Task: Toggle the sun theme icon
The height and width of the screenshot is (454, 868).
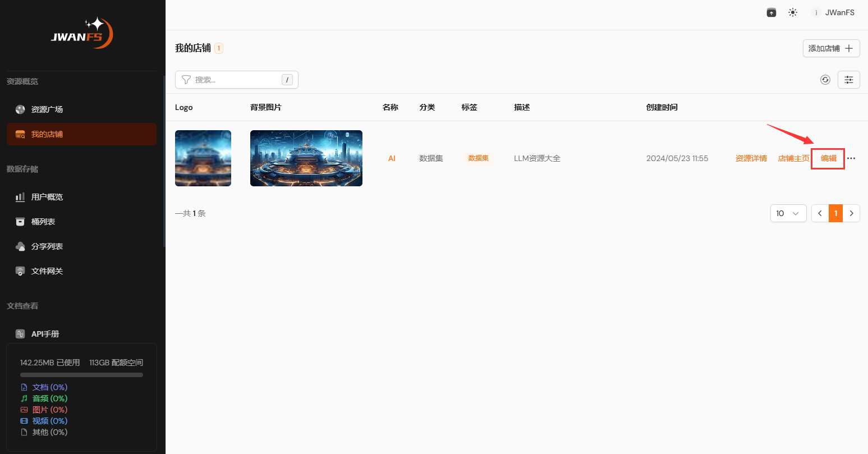Action: [792, 12]
